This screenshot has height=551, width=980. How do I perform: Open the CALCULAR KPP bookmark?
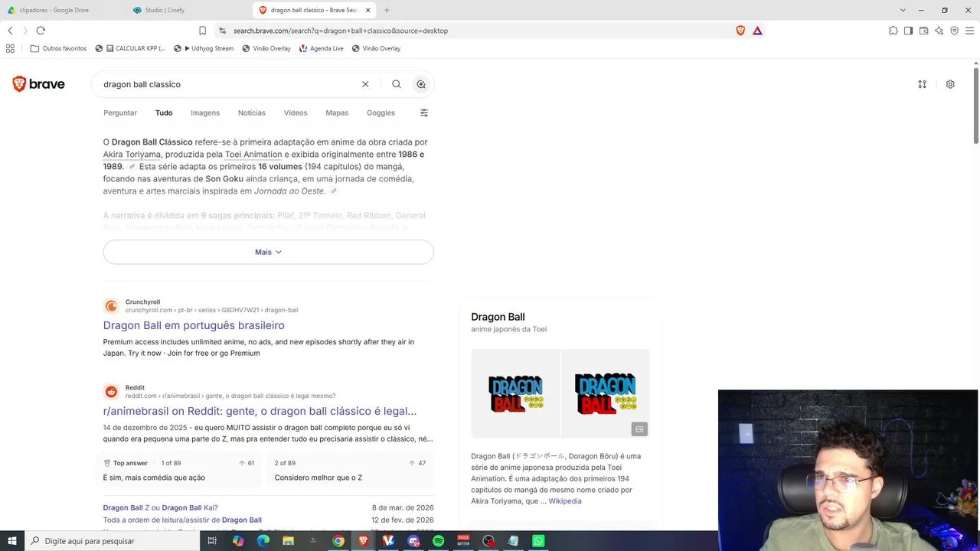tap(130, 48)
